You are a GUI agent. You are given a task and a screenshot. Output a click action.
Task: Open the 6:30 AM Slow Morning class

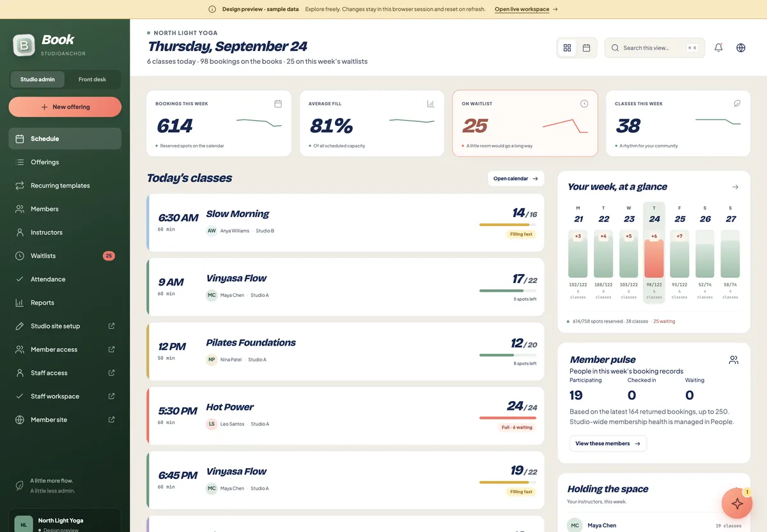(x=345, y=223)
